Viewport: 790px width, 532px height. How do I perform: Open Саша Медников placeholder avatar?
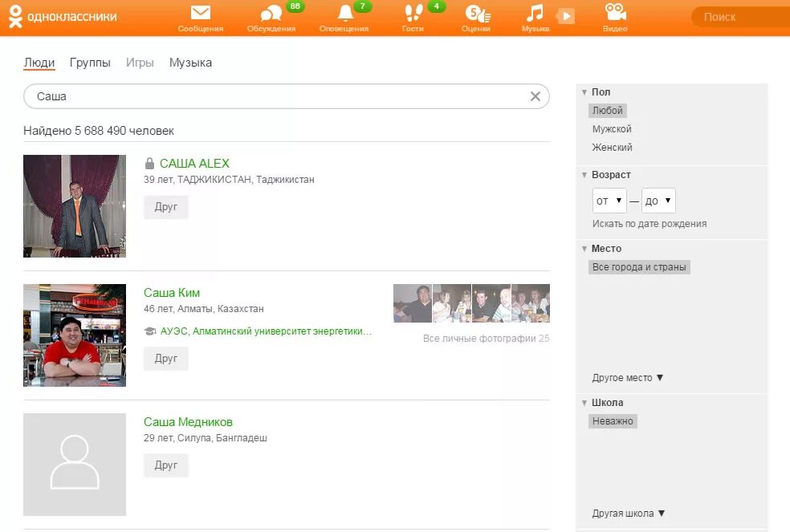pyautogui.click(x=75, y=465)
